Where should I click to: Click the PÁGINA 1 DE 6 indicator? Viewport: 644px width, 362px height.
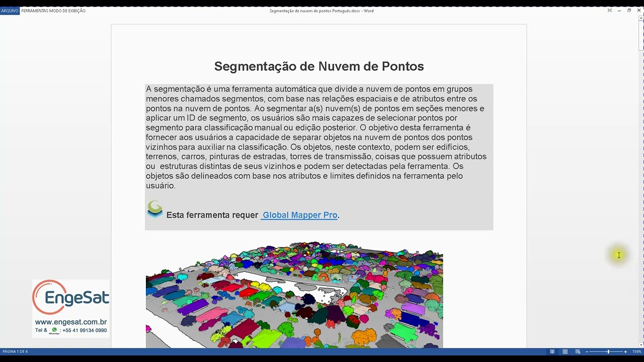coord(15,351)
